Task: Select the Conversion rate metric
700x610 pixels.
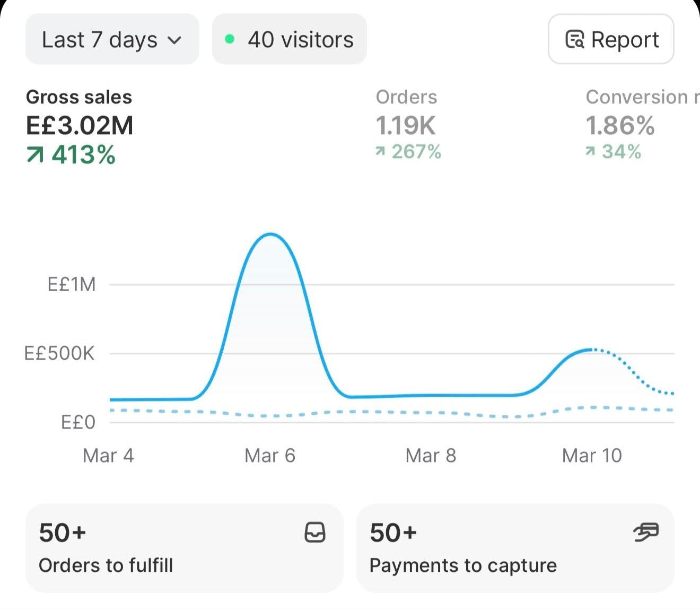Action: pos(642,124)
